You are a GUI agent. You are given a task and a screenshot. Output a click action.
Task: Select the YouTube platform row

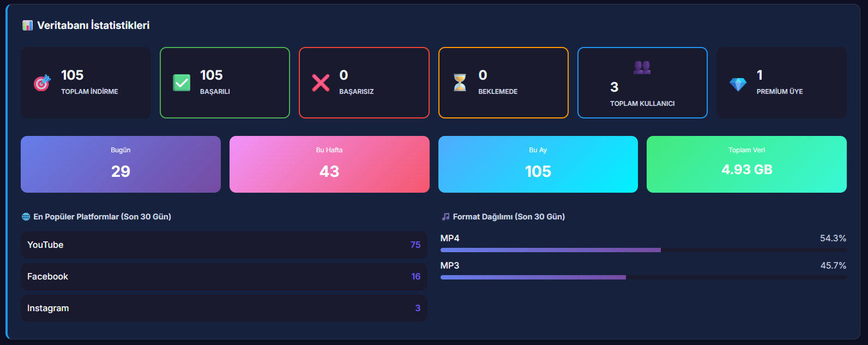pos(224,245)
